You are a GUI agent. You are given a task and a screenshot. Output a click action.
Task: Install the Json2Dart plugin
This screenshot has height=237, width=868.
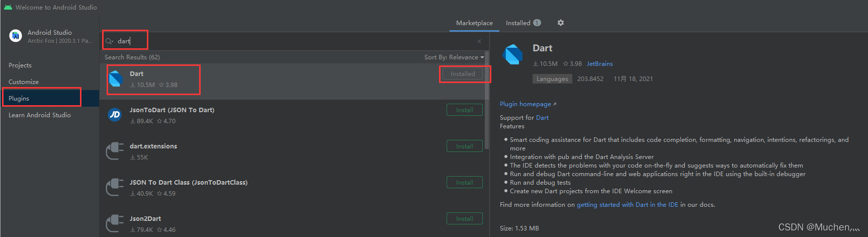[x=465, y=219]
